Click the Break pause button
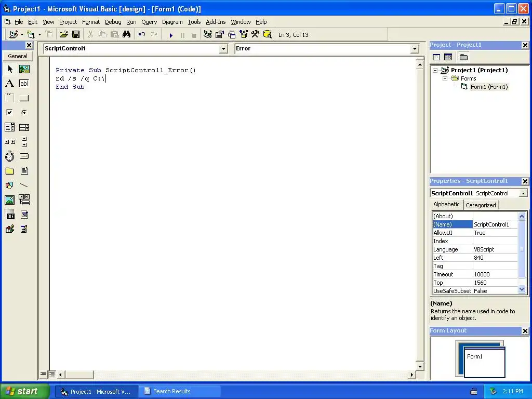The width and height of the screenshot is (532, 399). click(x=183, y=35)
